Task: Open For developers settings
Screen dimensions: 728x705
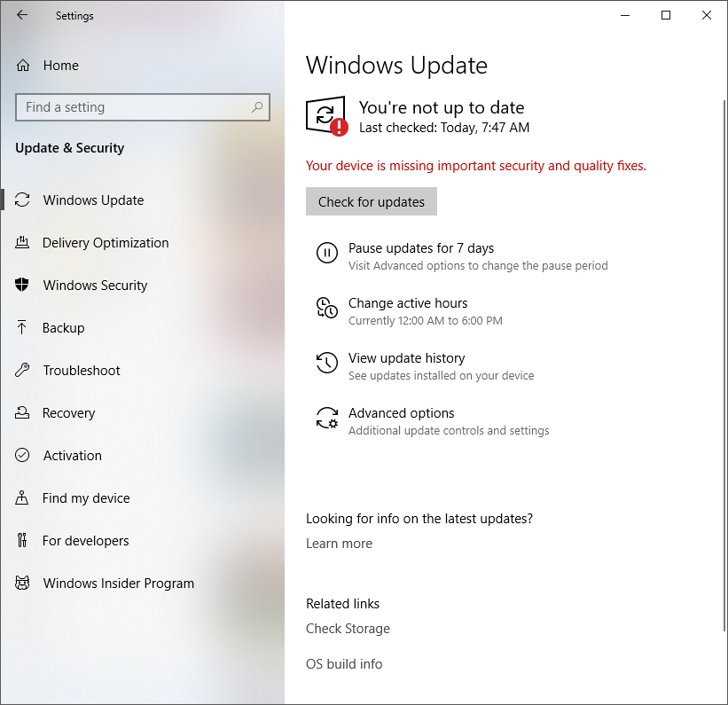Action: click(142, 541)
